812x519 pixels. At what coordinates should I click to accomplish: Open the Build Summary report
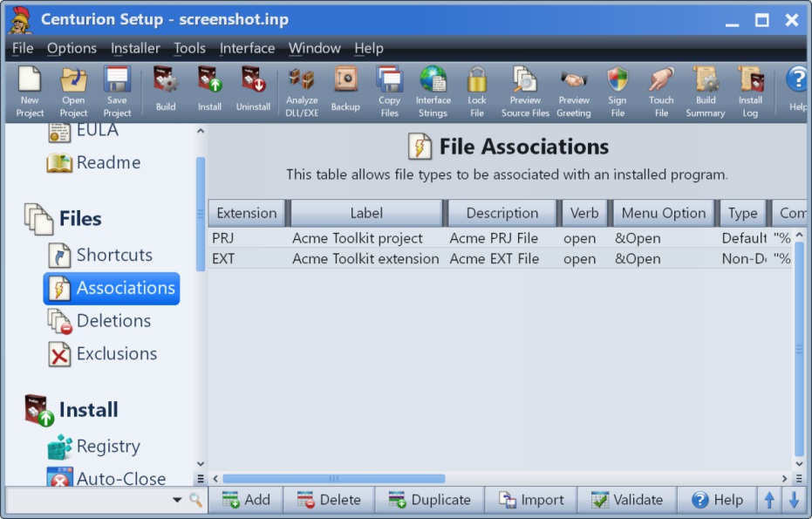coord(705,91)
